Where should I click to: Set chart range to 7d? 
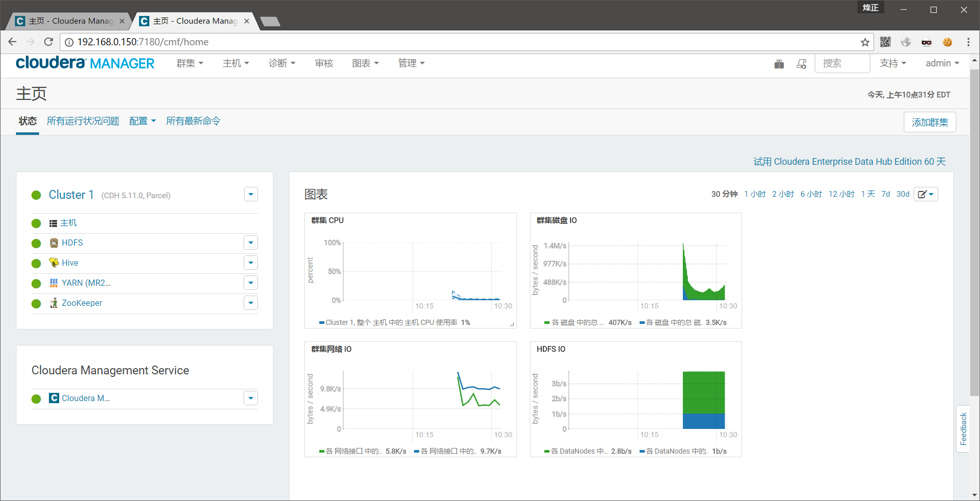click(885, 194)
